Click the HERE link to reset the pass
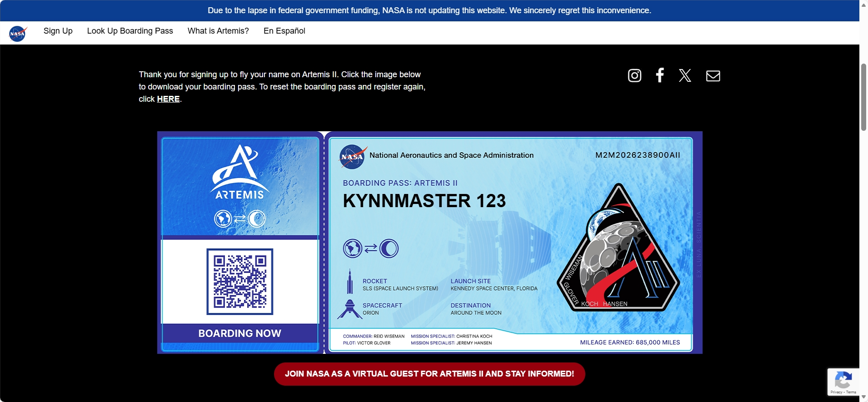The height and width of the screenshot is (402, 868). 169,99
